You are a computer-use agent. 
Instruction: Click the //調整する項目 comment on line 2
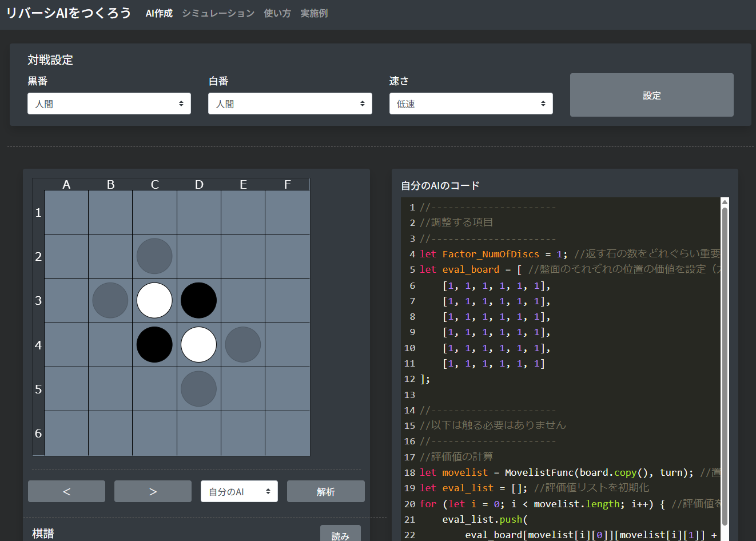pos(456,222)
